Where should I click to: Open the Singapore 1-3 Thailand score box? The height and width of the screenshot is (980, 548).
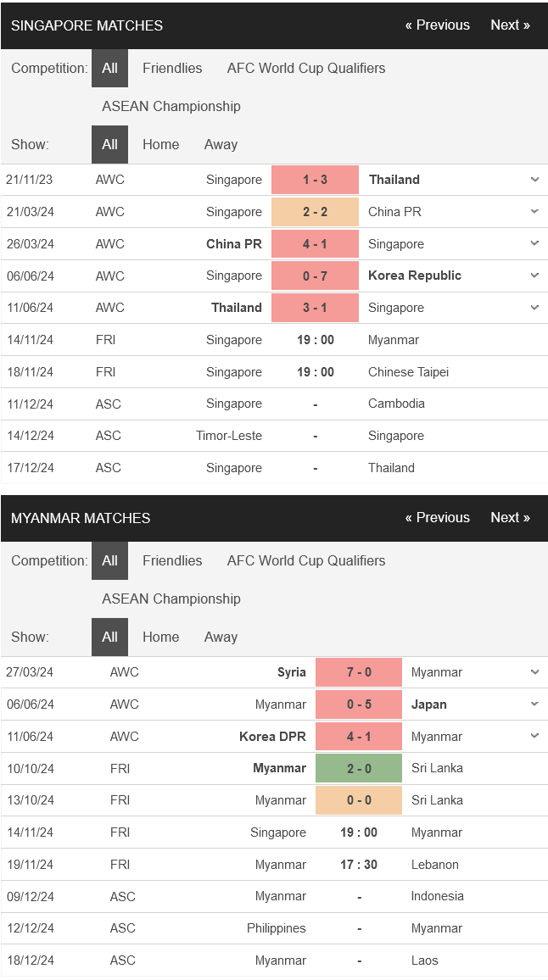click(316, 180)
